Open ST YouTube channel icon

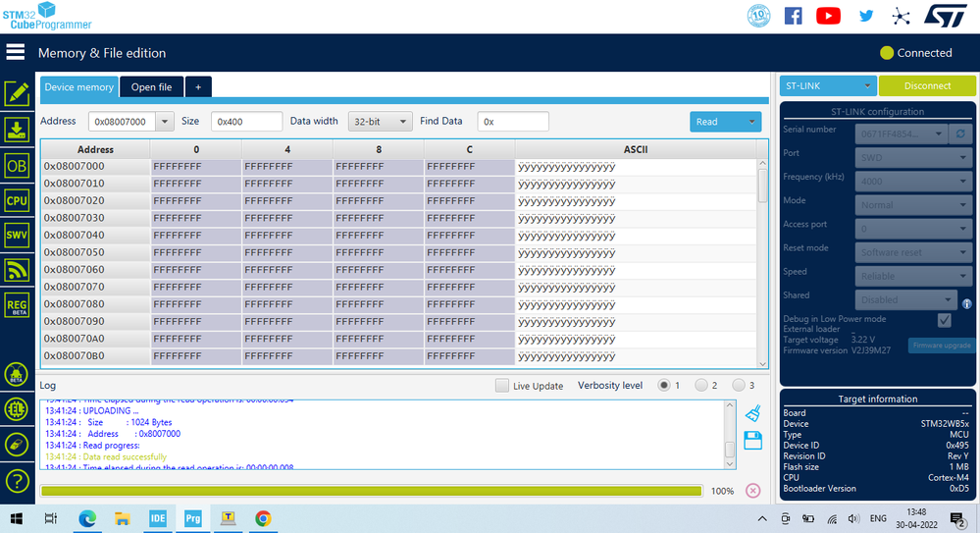click(x=828, y=16)
